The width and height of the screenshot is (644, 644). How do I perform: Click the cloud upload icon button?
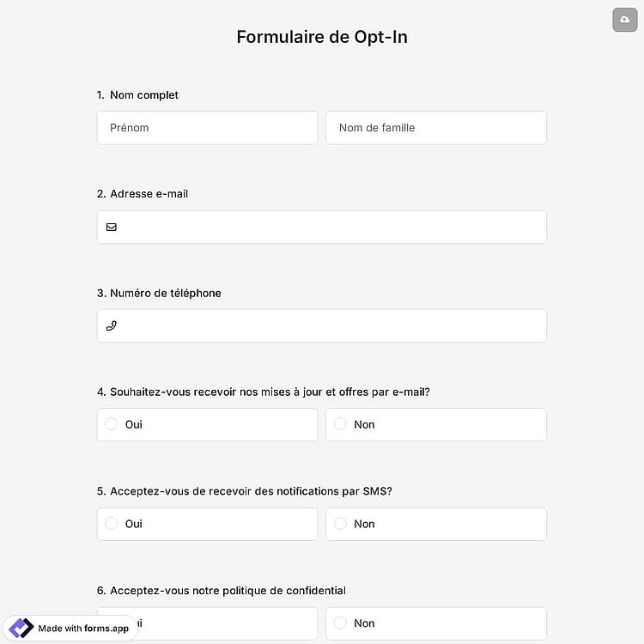pos(624,20)
